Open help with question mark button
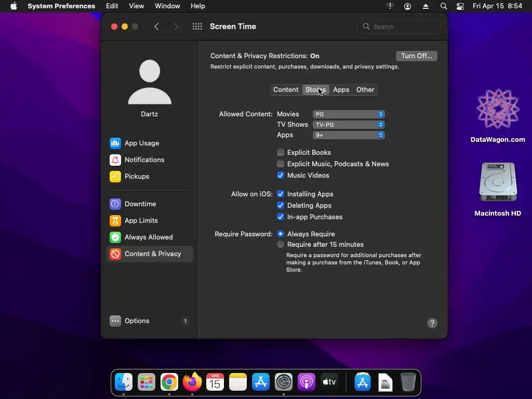The image size is (532, 399). pos(432,323)
